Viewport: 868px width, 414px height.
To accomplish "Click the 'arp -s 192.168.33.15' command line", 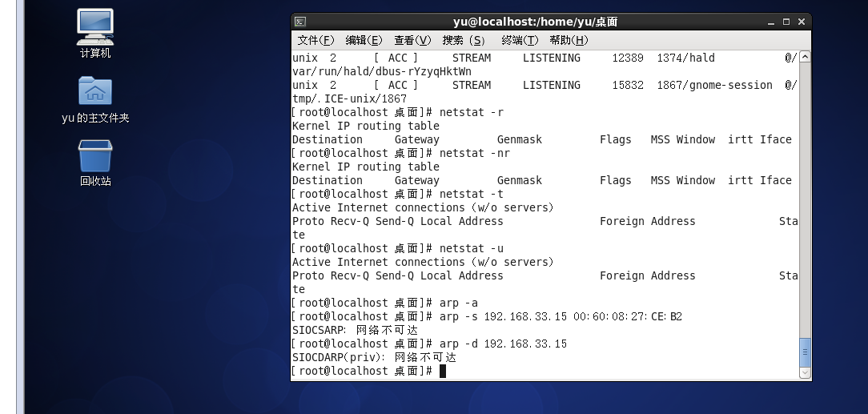I will point(487,316).
